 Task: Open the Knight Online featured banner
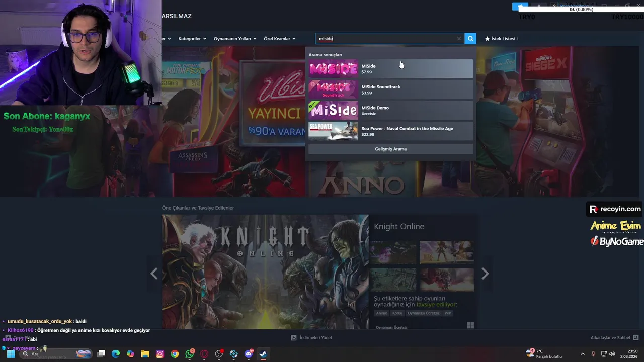pos(265,272)
